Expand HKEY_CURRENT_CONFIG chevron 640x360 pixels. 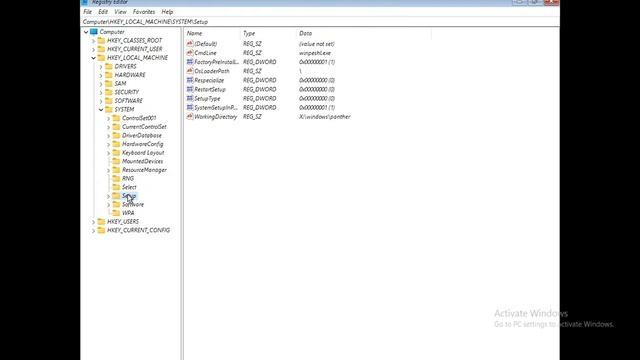93,230
